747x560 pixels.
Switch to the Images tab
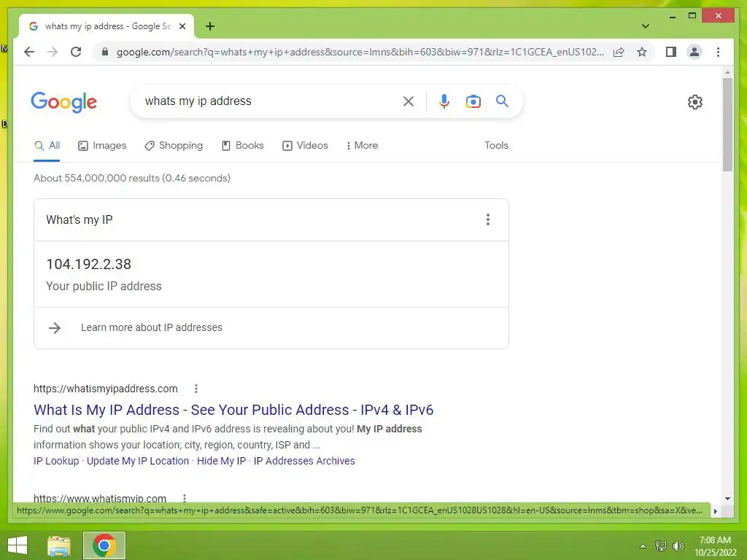pos(102,146)
